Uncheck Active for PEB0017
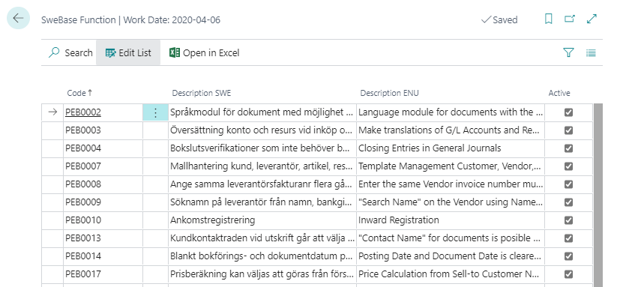This screenshot has width=644, height=287. (568, 274)
